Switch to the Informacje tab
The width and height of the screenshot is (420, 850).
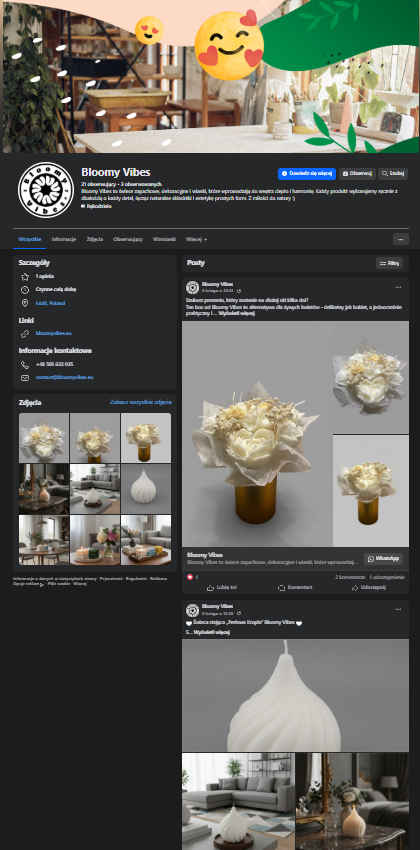64,239
